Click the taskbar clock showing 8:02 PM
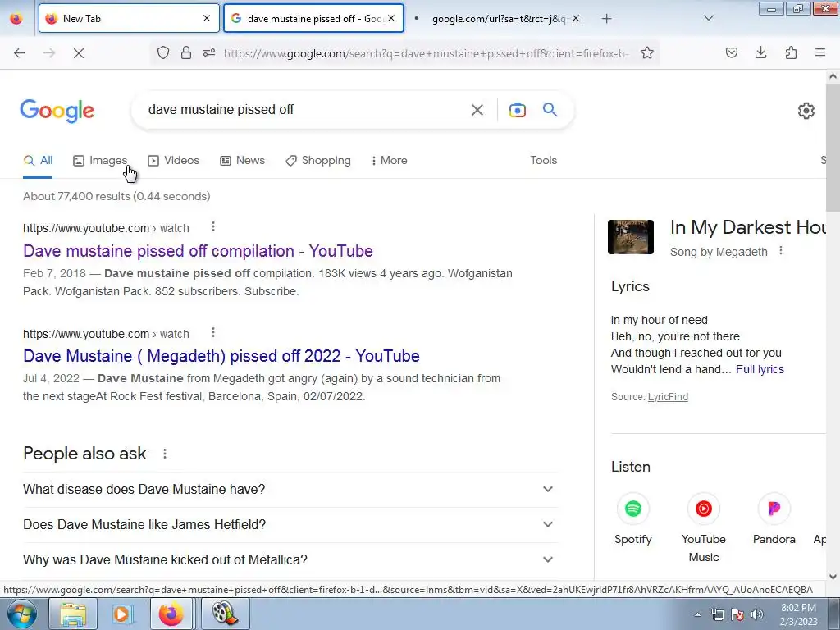The image size is (840, 630). pyautogui.click(x=798, y=614)
